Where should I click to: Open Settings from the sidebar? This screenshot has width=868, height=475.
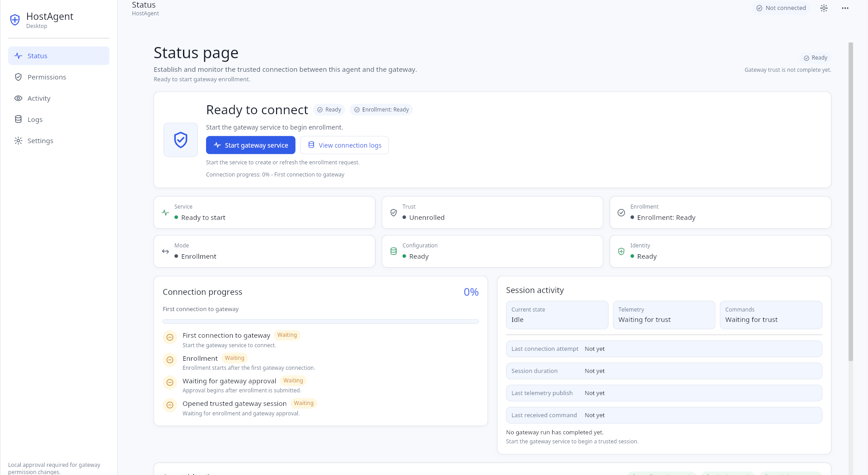(59, 141)
